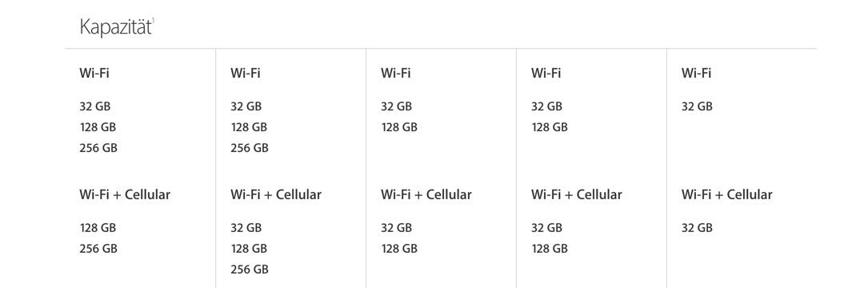Viewport: 868px width, 288px height.
Task: Select 32 GB under Wi-Fi in the fourth column
Action: tap(547, 106)
